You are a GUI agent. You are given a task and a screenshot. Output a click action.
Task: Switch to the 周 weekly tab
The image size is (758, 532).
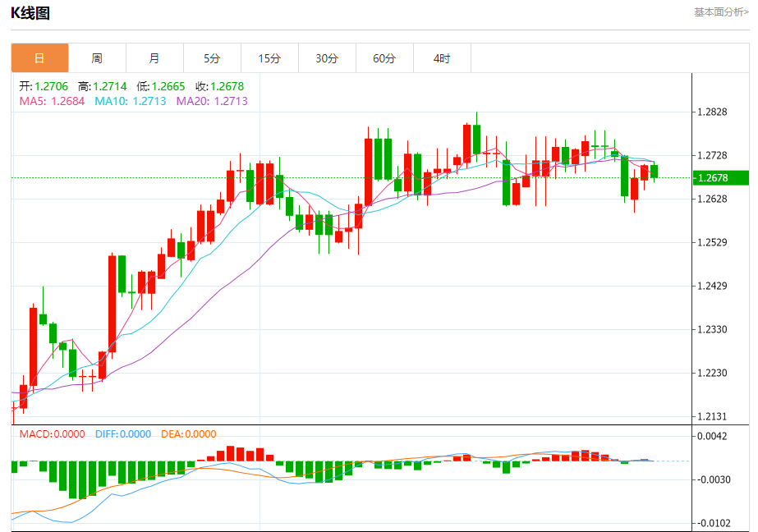tap(97, 58)
